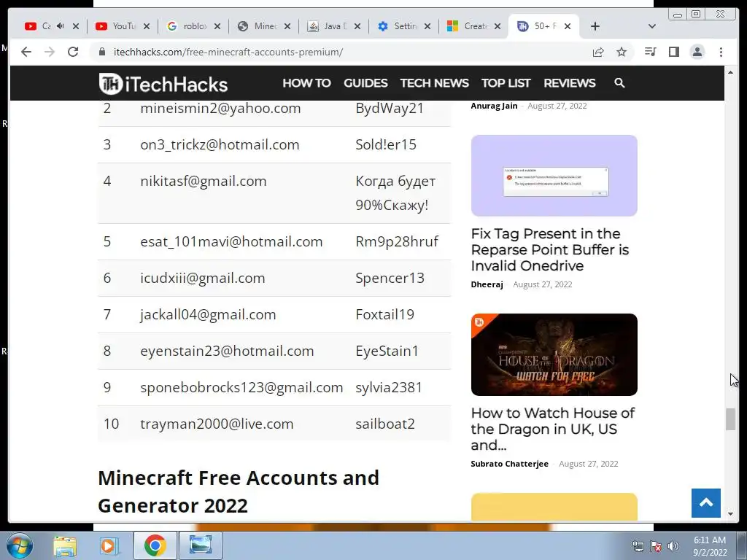Open a new tab with the plus button
Image resolution: width=747 pixels, height=560 pixels.
(595, 26)
